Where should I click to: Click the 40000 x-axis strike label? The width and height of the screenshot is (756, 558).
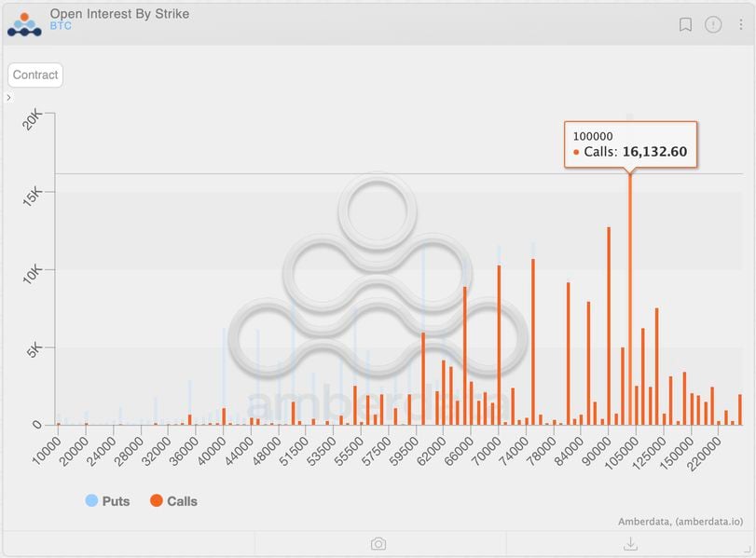point(213,452)
